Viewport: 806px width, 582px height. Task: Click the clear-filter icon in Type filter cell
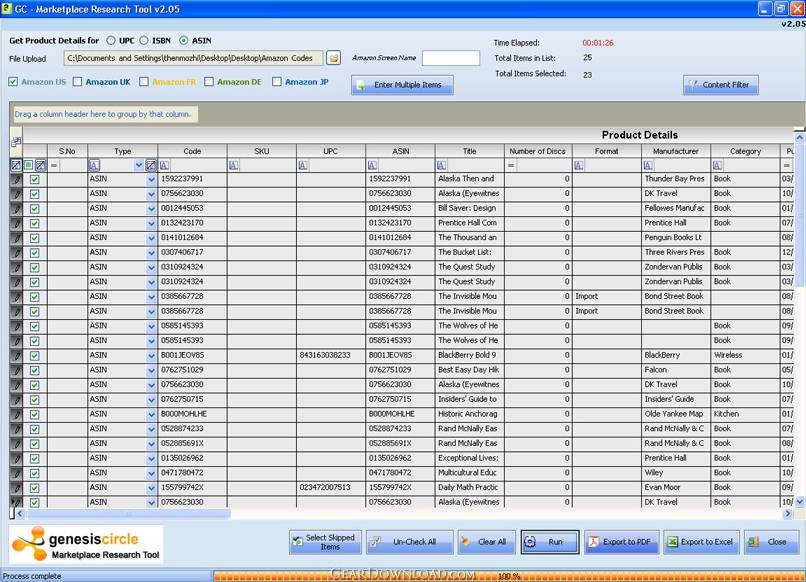pos(151,165)
